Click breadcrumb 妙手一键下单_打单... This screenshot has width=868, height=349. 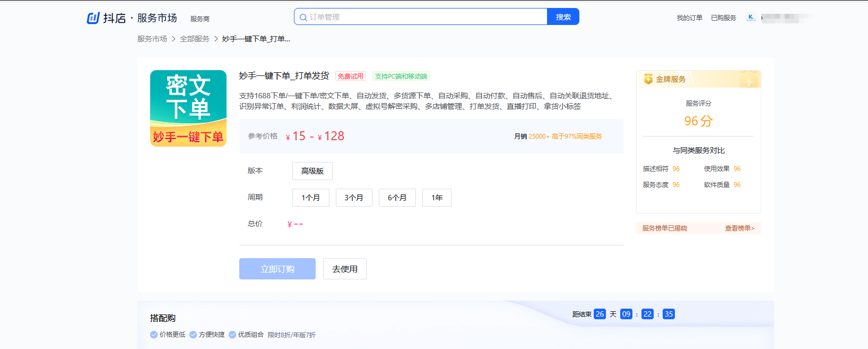coord(256,39)
